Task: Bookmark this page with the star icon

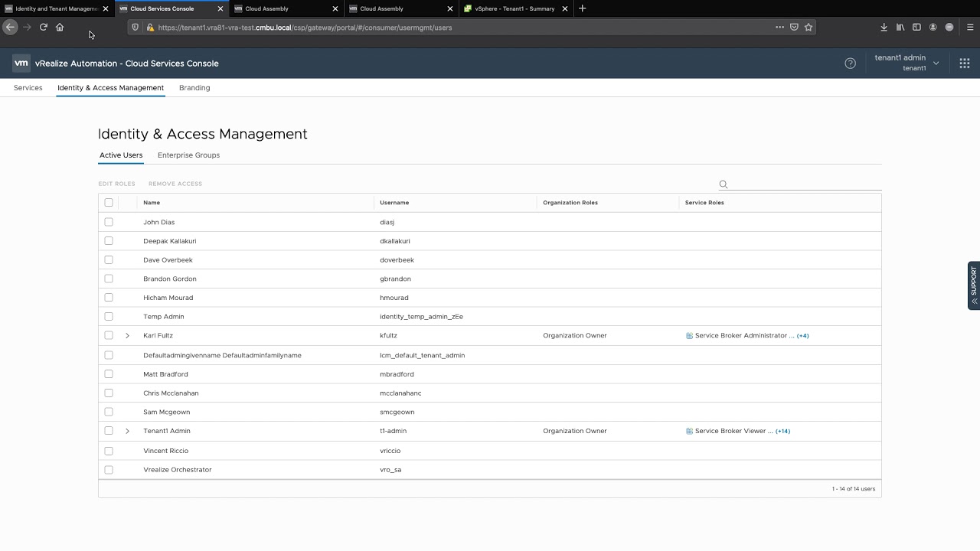Action: pyautogui.click(x=808, y=27)
